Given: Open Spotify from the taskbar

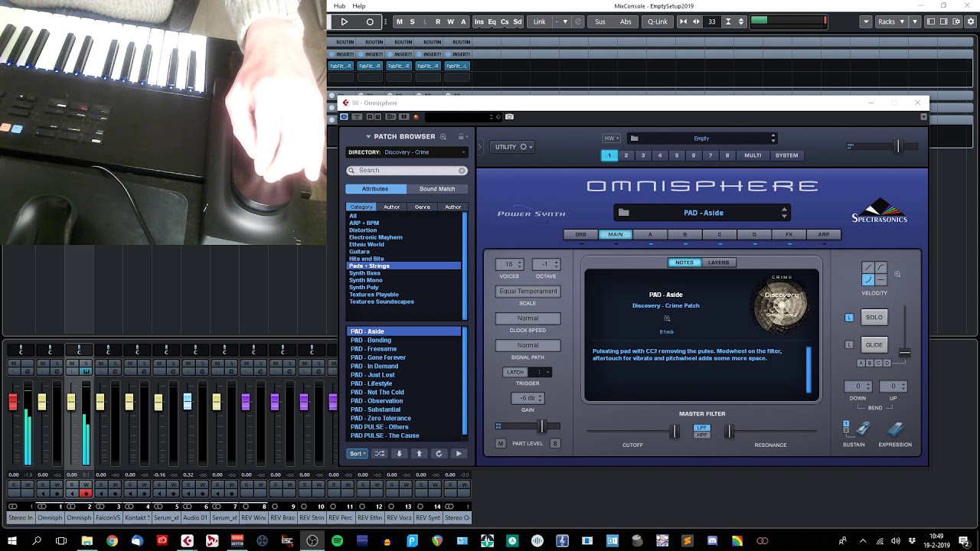Looking at the screenshot, I should (337, 540).
